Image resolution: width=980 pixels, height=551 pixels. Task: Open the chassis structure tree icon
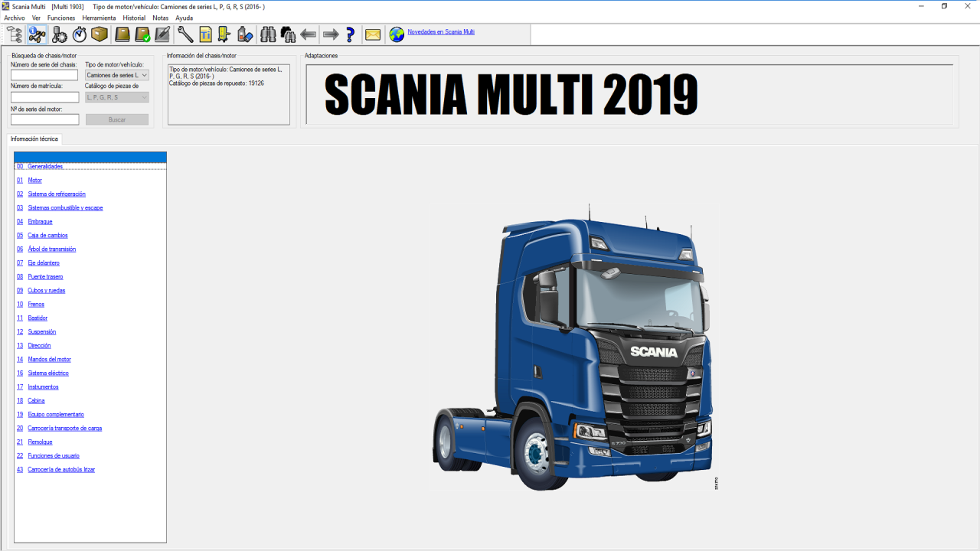coord(14,34)
